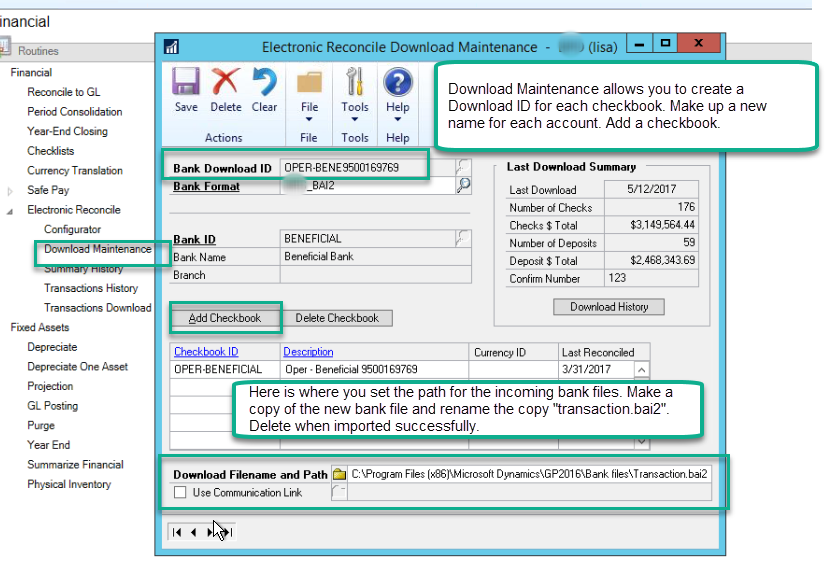828x570 pixels.
Task: Select the Fixed Assets group
Action: [40, 327]
